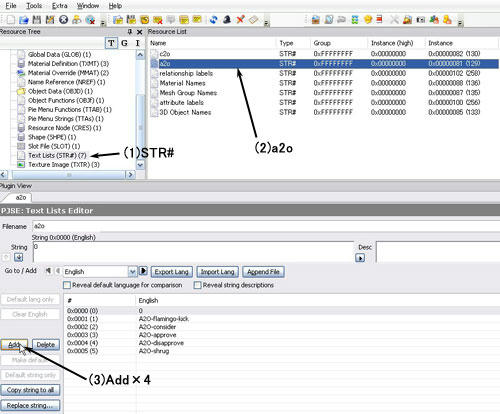
Task: Click the Desc expand arrow button
Action: point(360,258)
